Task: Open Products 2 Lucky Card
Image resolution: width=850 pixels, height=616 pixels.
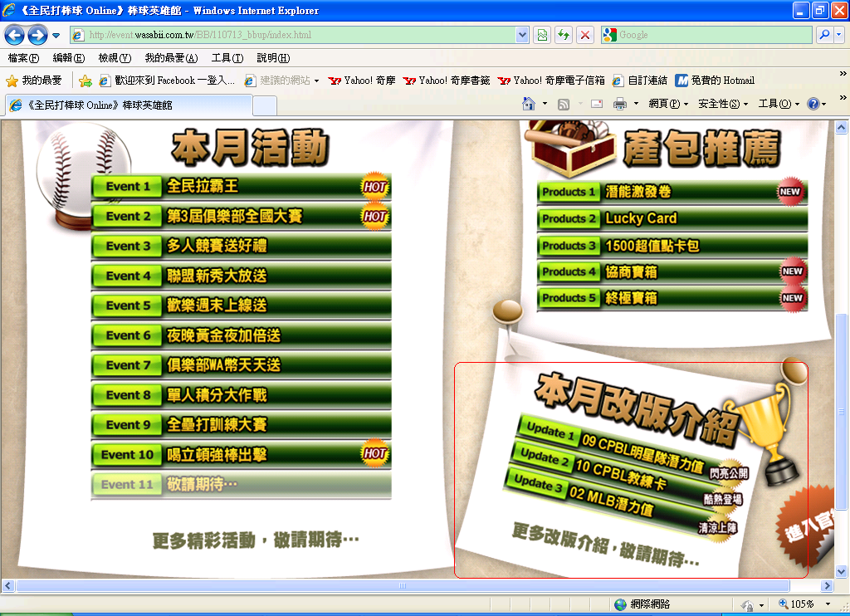Action: 672,218
